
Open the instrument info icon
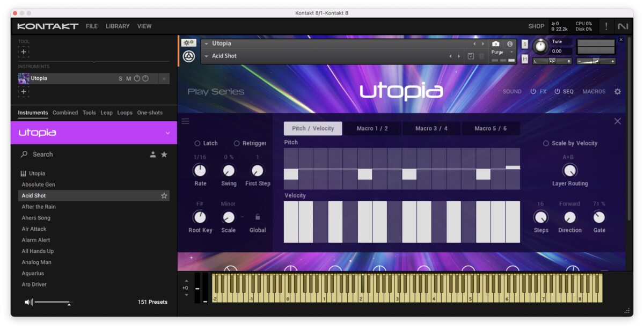click(x=510, y=43)
